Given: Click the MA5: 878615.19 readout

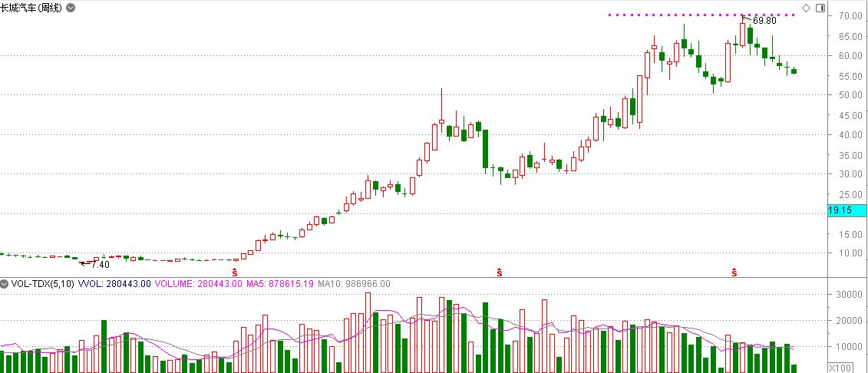Looking at the screenshot, I should coord(280,284).
